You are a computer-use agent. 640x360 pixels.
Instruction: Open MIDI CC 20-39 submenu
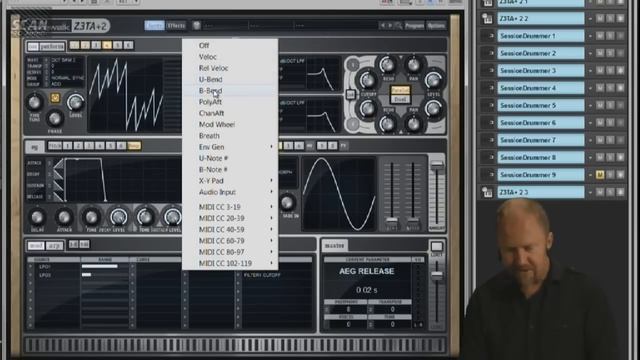coord(230,218)
